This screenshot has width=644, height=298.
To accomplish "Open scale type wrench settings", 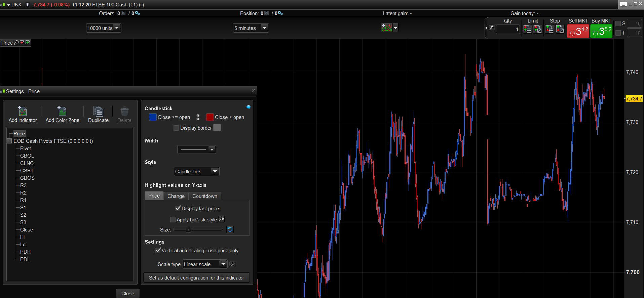I will click(x=232, y=264).
